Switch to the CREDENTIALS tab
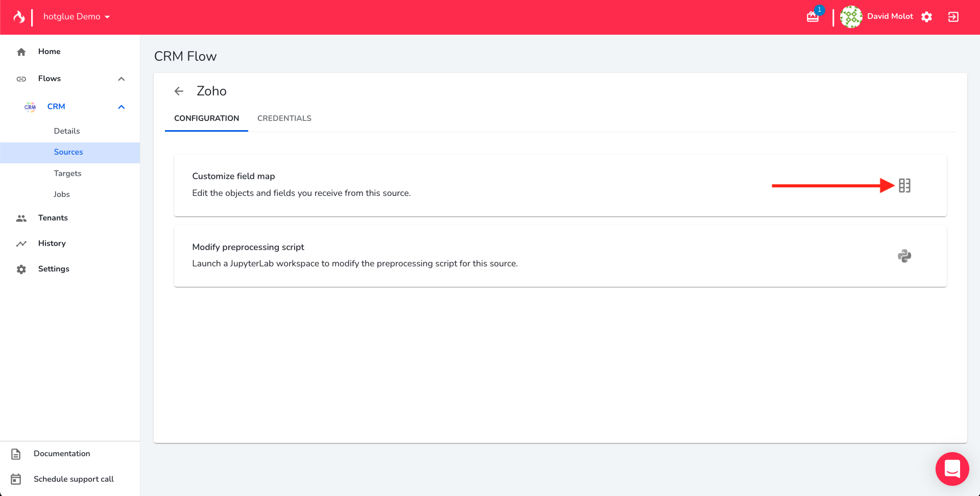Screen dimensions: 980x496 coord(284,118)
